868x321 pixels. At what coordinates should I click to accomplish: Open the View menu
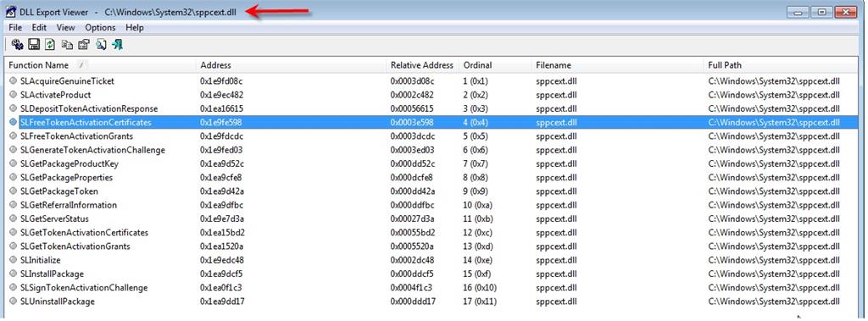(65, 28)
